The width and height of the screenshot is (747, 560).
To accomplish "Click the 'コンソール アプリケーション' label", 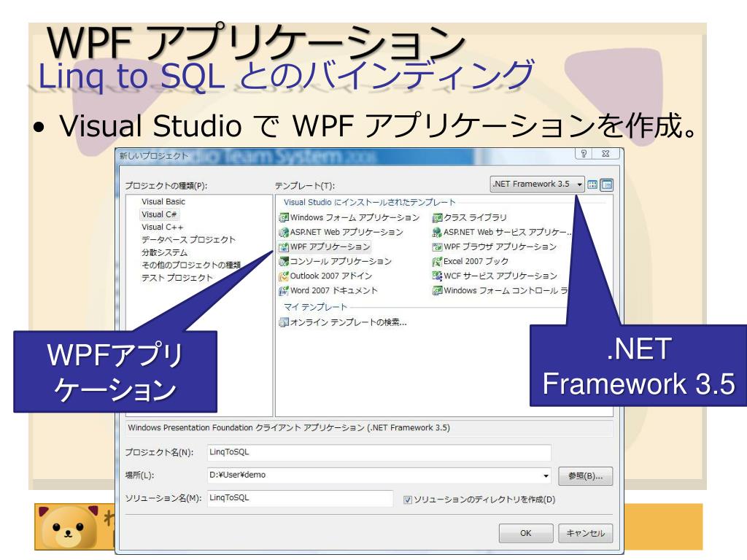I will pos(341,262).
